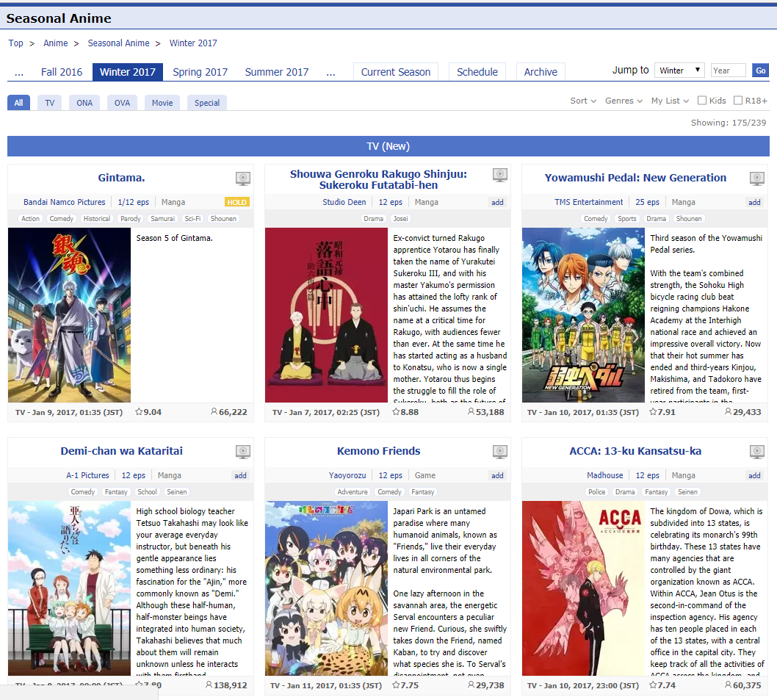Go to Top breadcrumb link
777x700 pixels.
pos(16,43)
